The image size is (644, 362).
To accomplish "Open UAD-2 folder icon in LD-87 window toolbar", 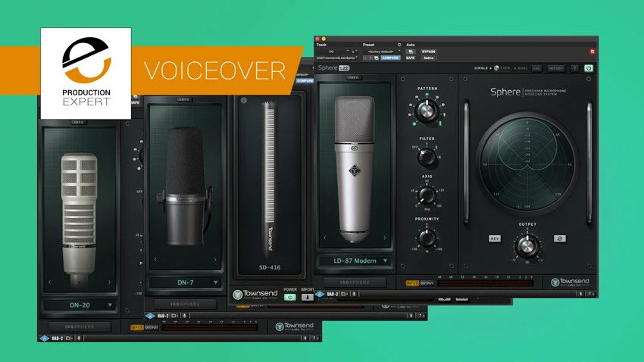I will point(344,294).
